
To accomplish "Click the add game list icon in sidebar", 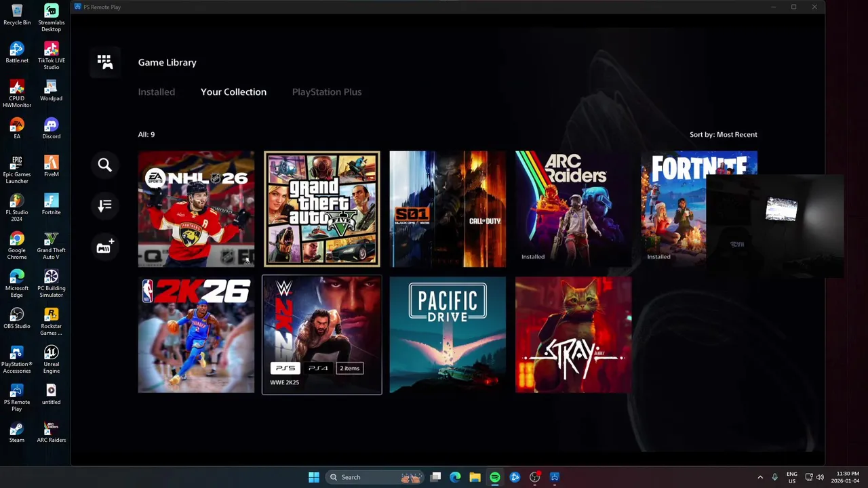I will (104, 247).
